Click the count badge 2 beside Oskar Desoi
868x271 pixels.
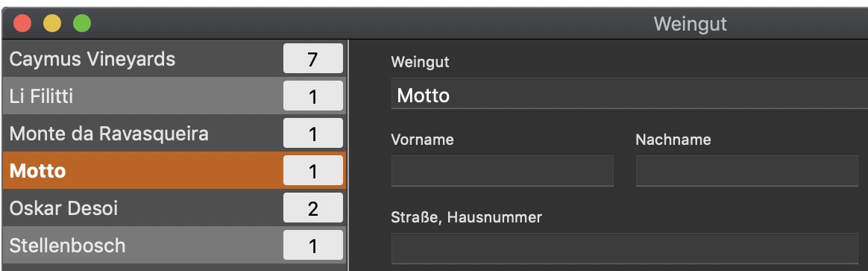(x=313, y=208)
